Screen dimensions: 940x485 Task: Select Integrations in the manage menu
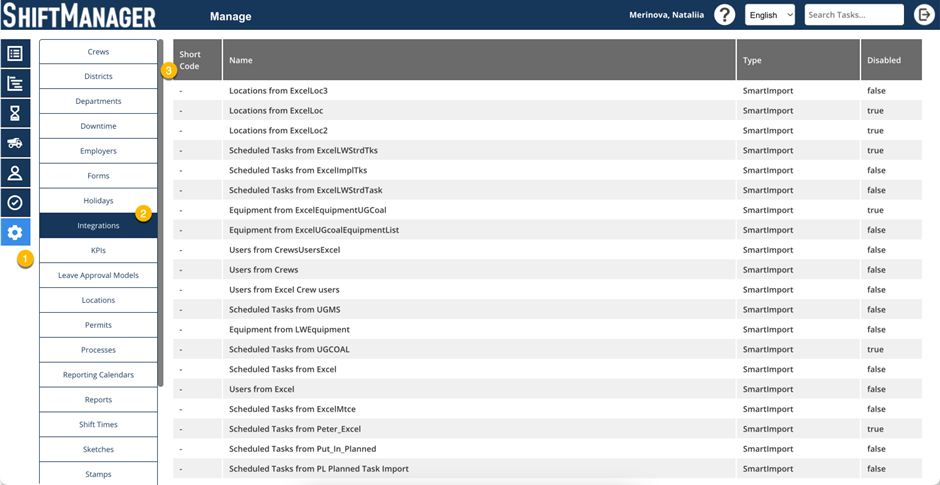tap(98, 226)
